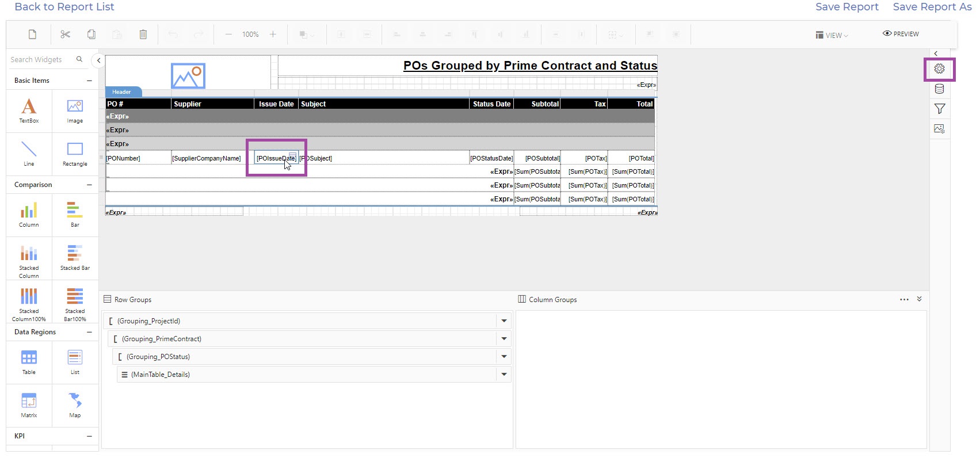This screenshot has height=458, width=980.
Task: Collapse the widgets panel chevron
Action: [x=98, y=60]
